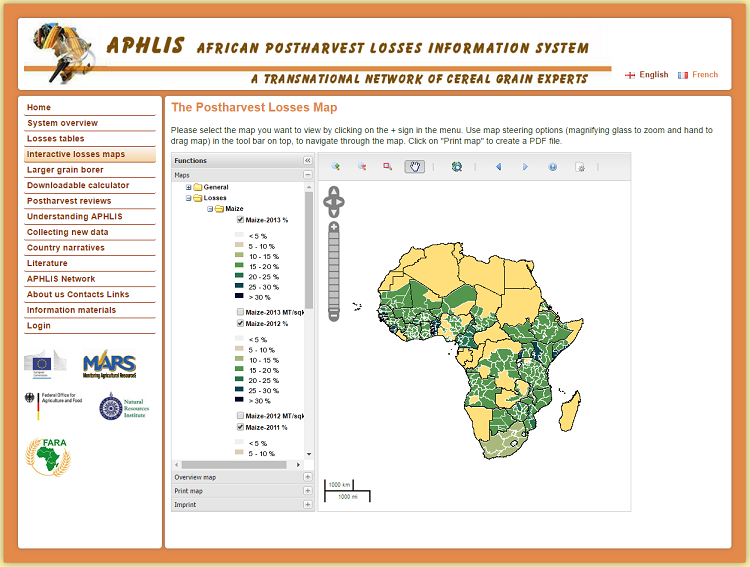Open the Literature page
This screenshot has width=750, height=567.
click(x=90, y=263)
